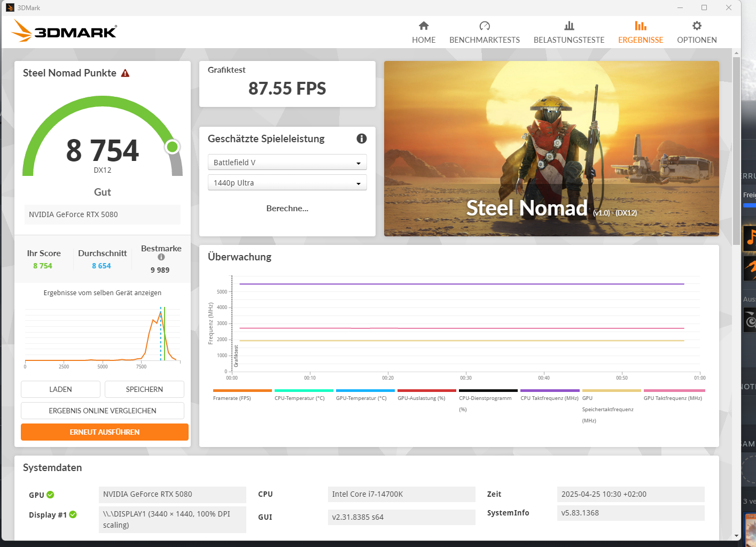Viewport: 756px width, 547px height.
Task: Click the Steel Nomad artwork thumbnail
Action: click(x=551, y=149)
